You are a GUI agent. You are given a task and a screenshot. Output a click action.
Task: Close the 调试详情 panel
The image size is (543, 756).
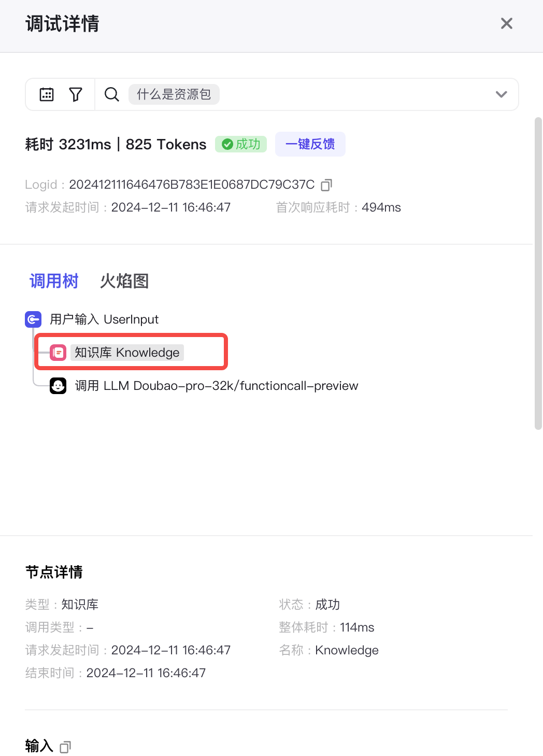pos(507,23)
